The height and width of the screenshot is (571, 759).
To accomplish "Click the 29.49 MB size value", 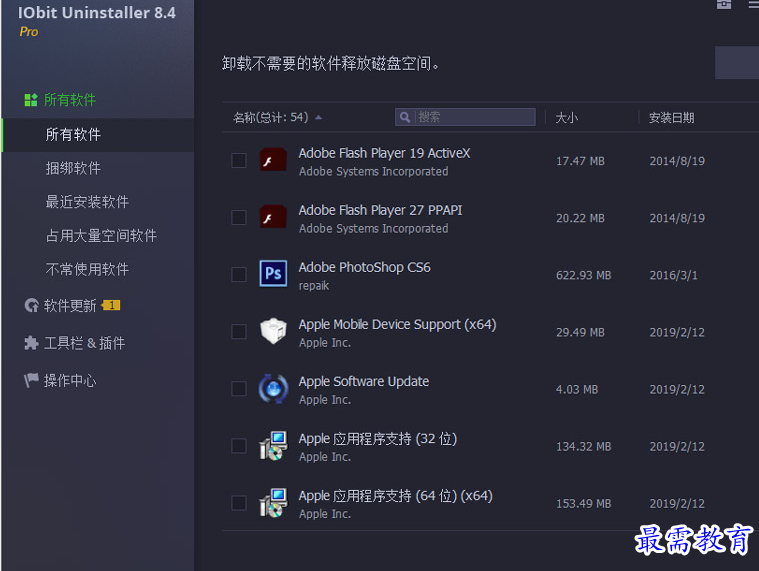I will 580,332.
